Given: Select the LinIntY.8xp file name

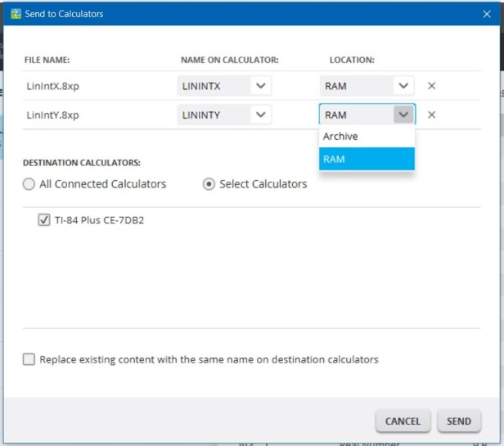Looking at the screenshot, I should (52, 115).
